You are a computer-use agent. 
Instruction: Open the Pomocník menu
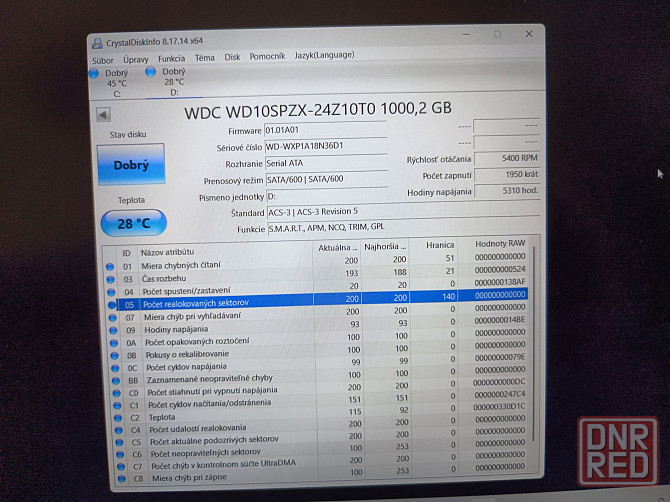tap(267, 56)
